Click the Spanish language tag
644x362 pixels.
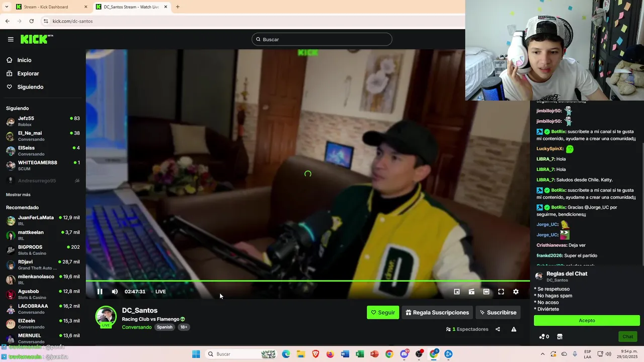[165, 327]
